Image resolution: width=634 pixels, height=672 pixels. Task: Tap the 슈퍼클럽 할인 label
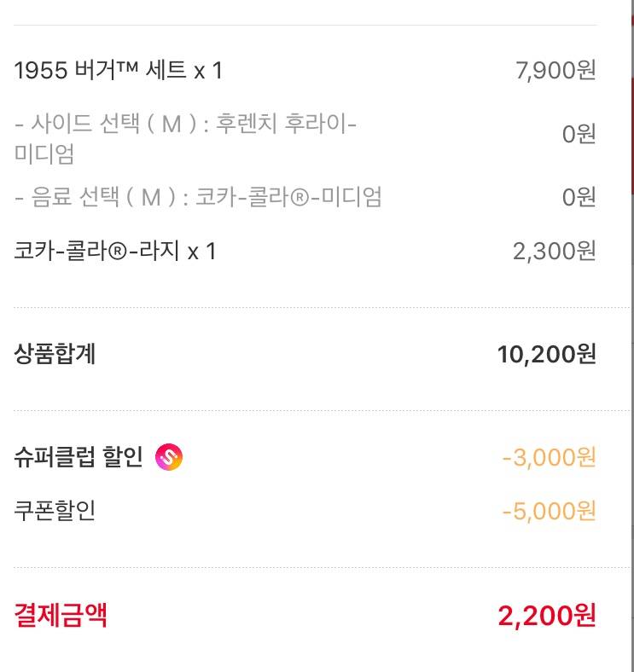pos(78,457)
